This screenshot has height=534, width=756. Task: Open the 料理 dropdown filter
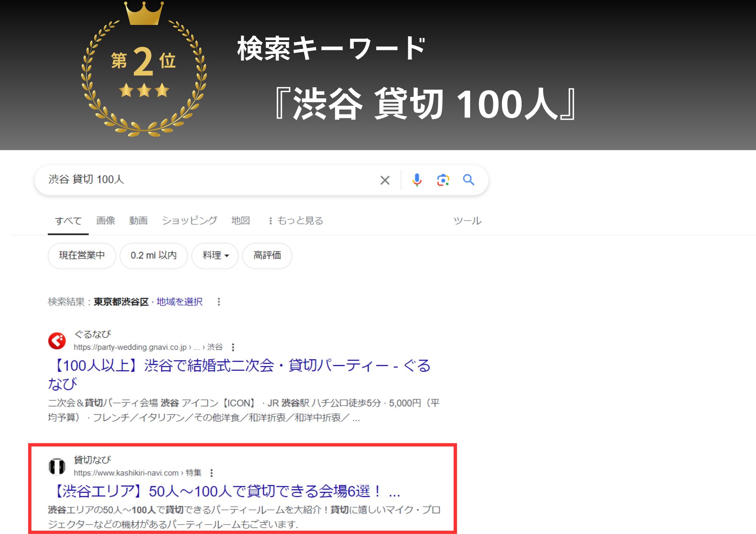point(215,256)
